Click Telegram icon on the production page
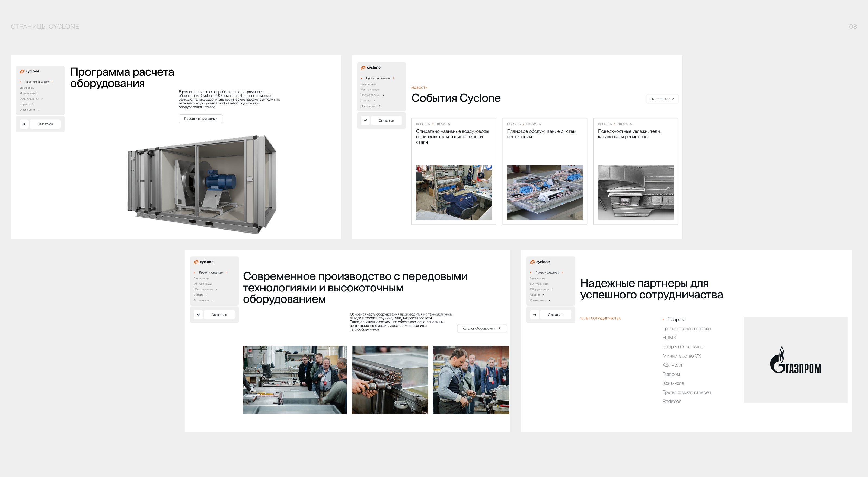Image resolution: width=868 pixels, height=477 pixels. click(x=198, y=314)
